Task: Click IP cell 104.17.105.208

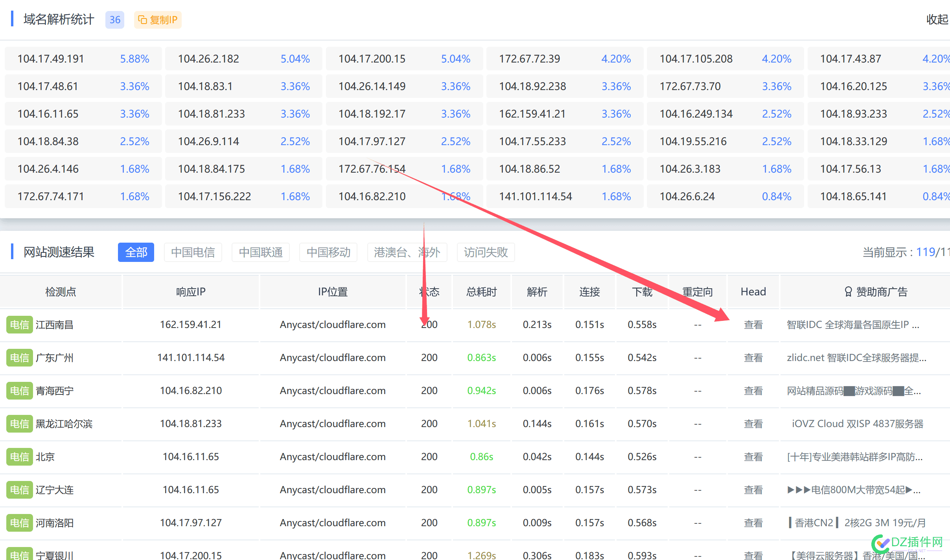Action: [x=725, y=59]
